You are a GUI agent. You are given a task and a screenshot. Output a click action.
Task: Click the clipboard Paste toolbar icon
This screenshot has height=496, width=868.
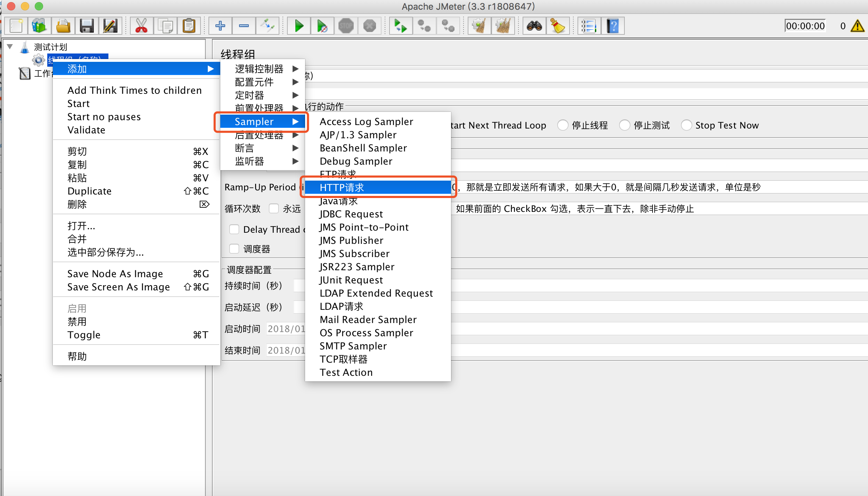point(189,26)
